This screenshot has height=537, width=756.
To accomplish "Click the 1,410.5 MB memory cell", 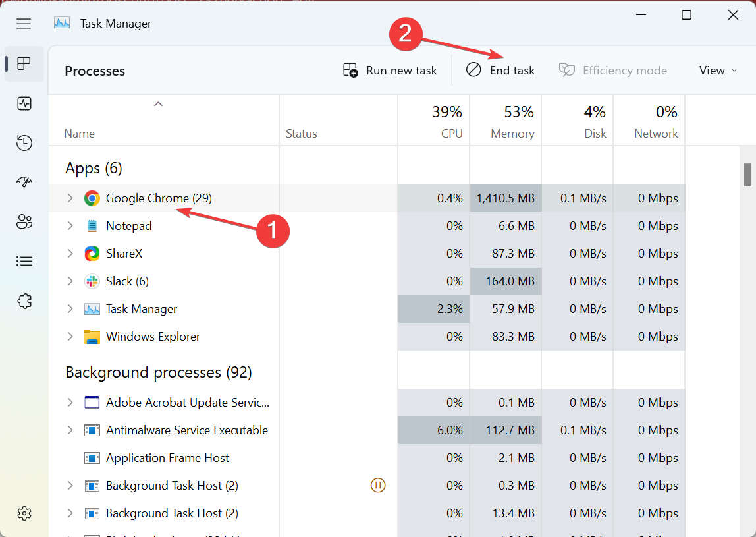I will tap(506, 198).
